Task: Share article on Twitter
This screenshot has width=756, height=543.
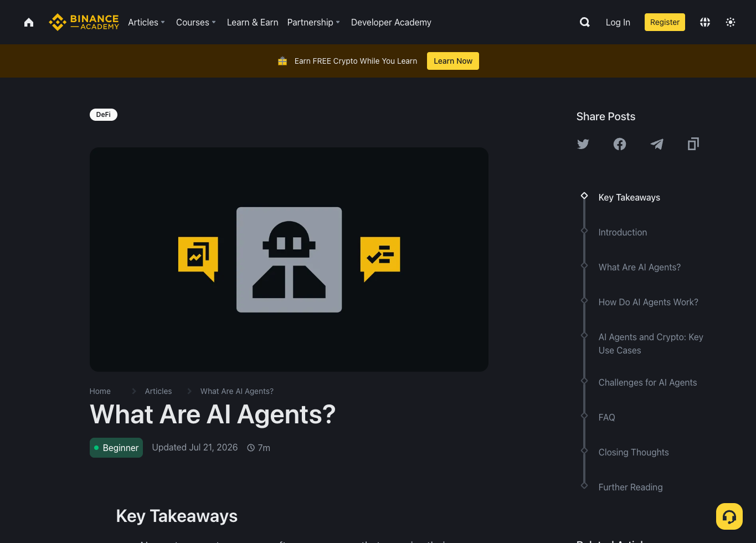Action: point(583,144)
